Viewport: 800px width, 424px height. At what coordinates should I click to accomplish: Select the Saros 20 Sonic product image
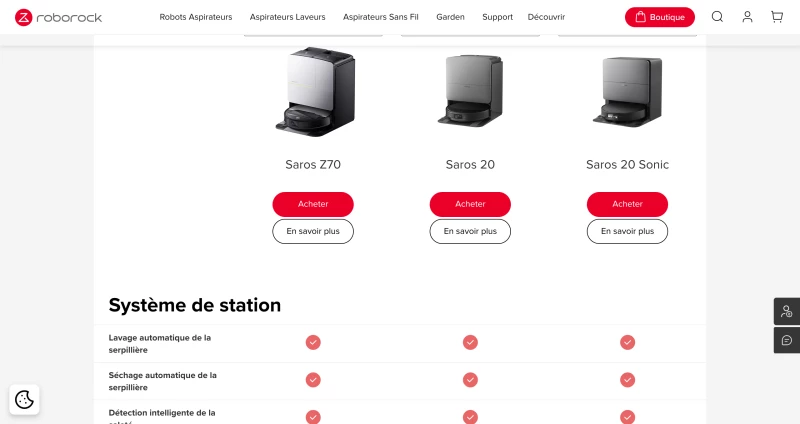tap(628, 91)
